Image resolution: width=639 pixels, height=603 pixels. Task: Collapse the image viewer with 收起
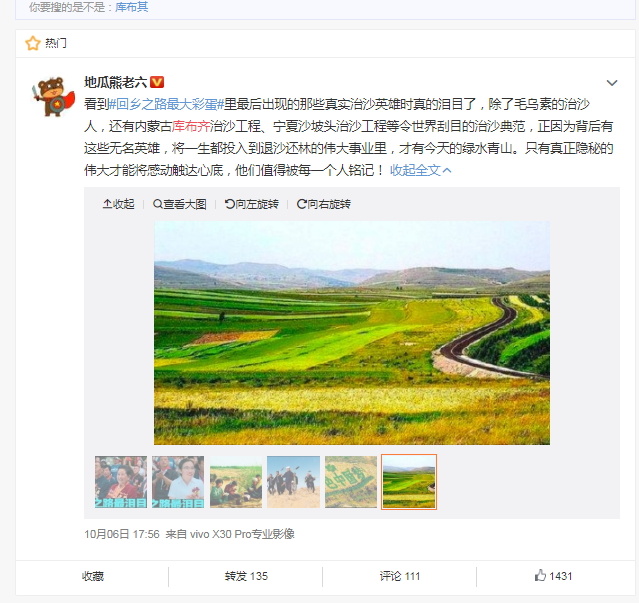[x=118, y=204]
